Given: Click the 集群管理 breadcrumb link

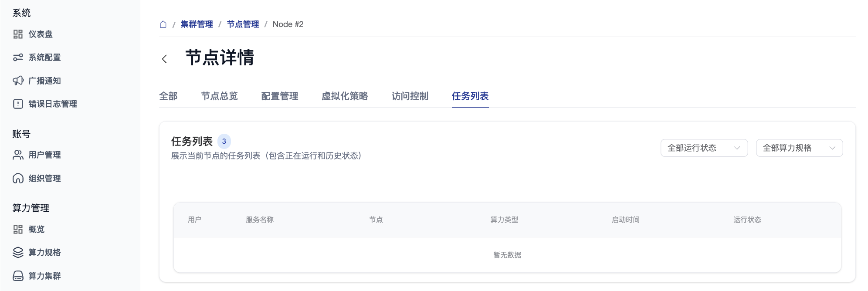Looking at the screenshot, I should point(197,24).
